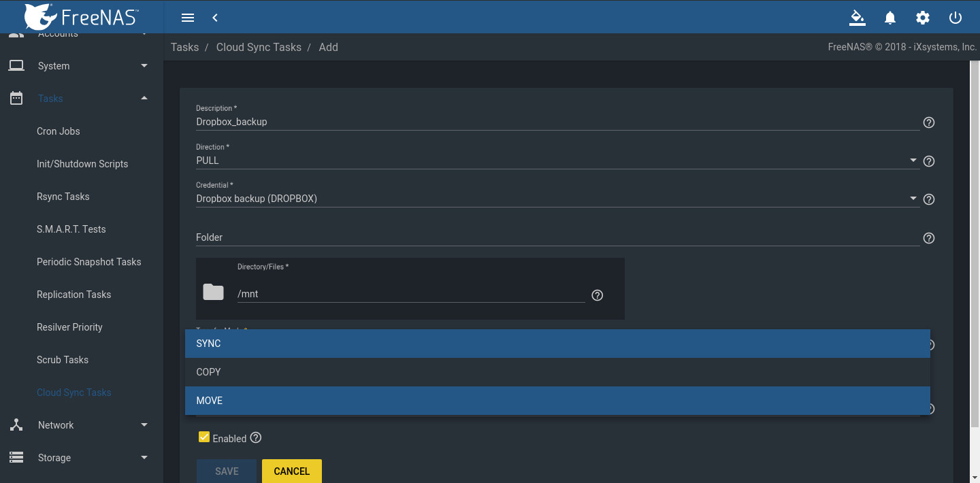Click the Storage icon in the sidebar
This screenshot has height=483, width=980.
tap(16, 458)
